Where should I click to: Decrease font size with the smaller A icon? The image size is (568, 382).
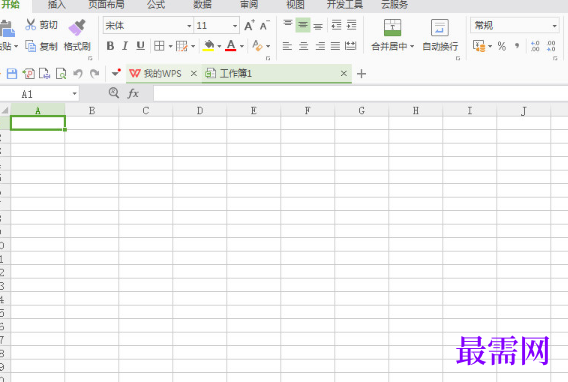pos(264,26)
